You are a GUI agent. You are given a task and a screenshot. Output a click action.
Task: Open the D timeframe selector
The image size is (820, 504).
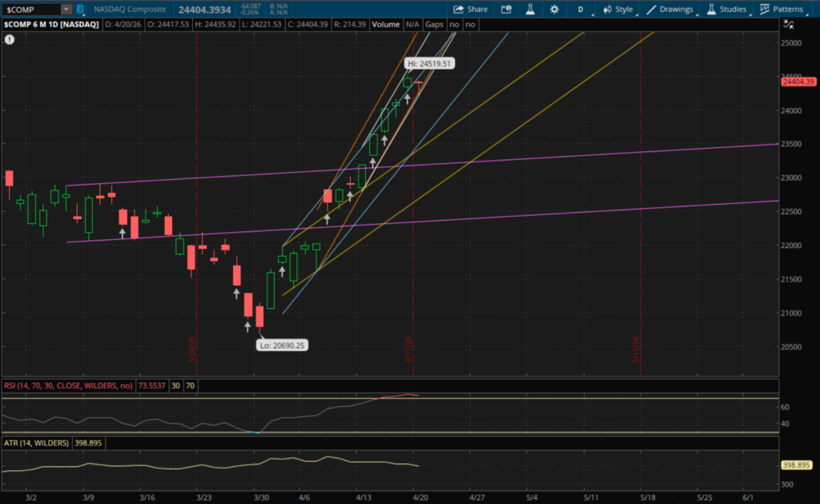581,10
